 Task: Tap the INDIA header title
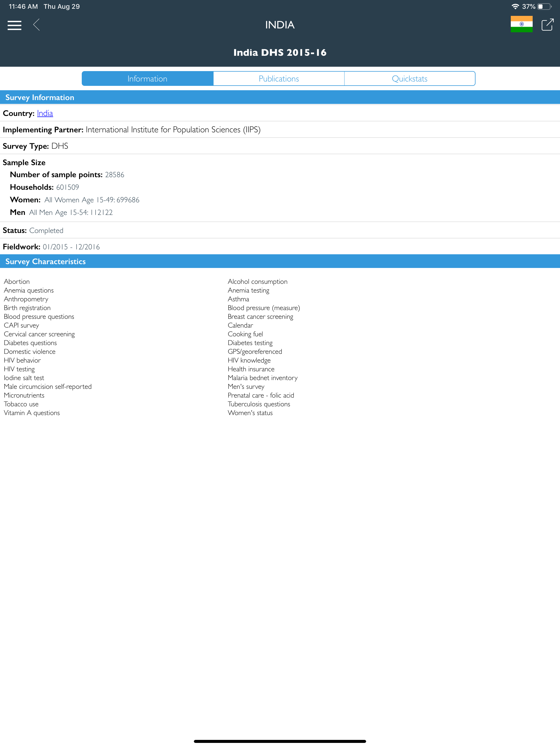tap(280, 25)
